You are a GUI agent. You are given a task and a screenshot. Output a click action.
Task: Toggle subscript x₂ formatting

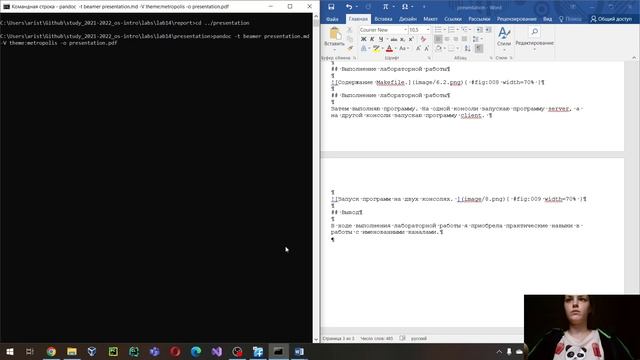[402, 39]
